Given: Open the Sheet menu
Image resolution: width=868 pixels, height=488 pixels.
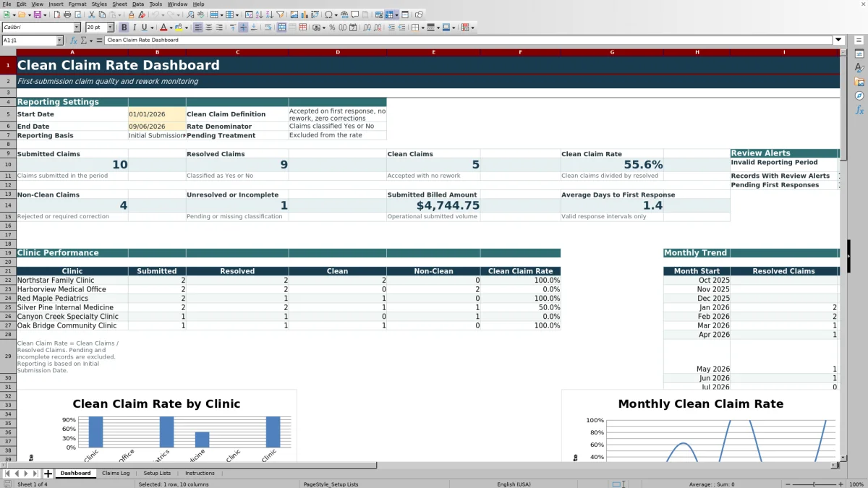Looking at the screenshot, I should pos(119,4).
